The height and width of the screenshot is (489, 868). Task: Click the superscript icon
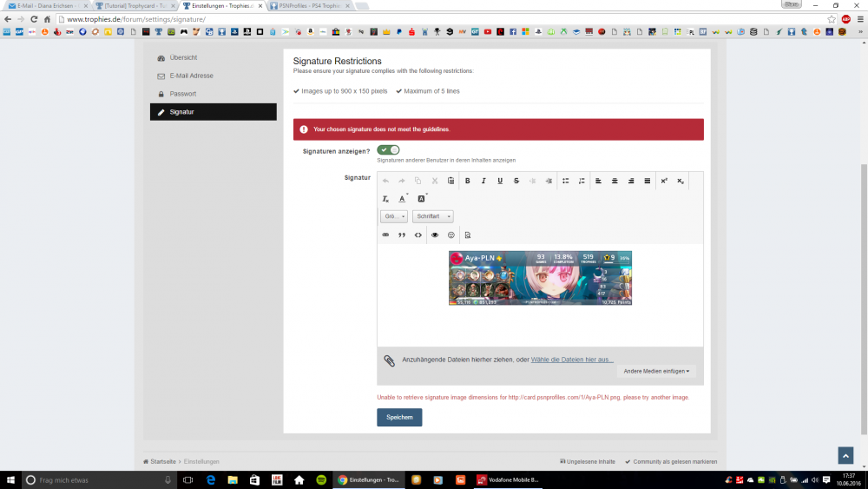coord(664,181)
